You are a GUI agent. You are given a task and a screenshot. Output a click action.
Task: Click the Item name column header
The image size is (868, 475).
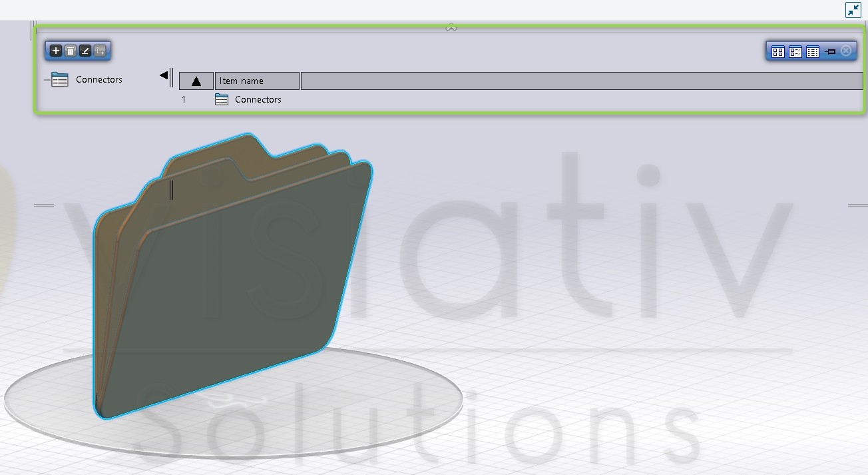coord(256,81)
